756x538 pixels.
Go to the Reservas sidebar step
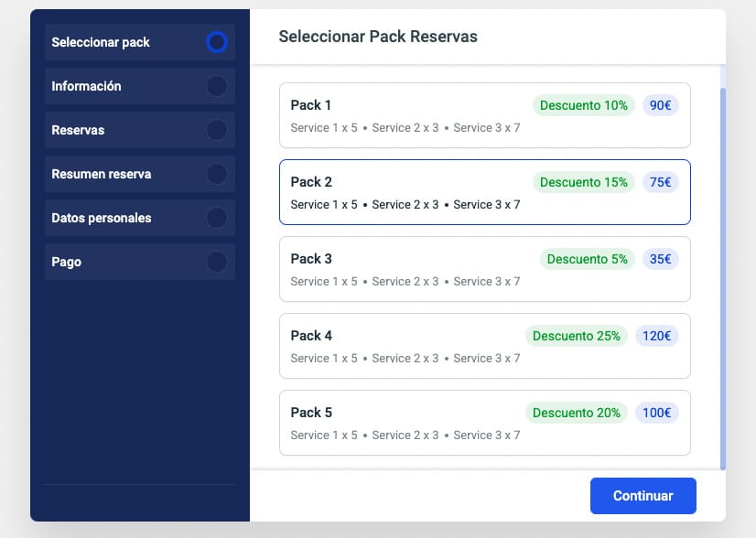coord(79,130)
